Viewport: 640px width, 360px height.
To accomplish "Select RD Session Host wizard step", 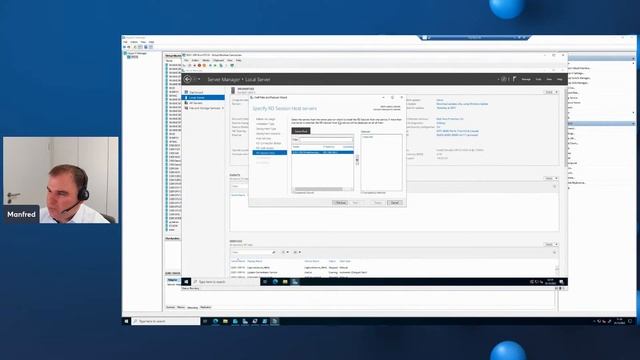I will (269, 153).
